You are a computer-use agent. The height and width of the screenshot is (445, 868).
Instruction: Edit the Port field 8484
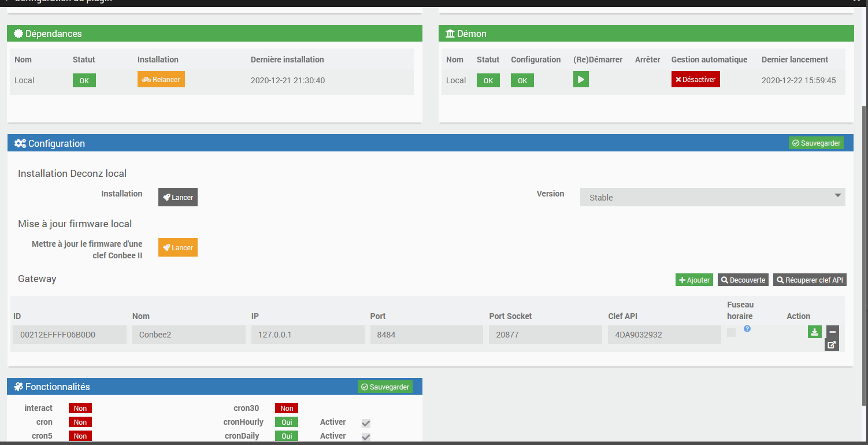pos(426,335)
